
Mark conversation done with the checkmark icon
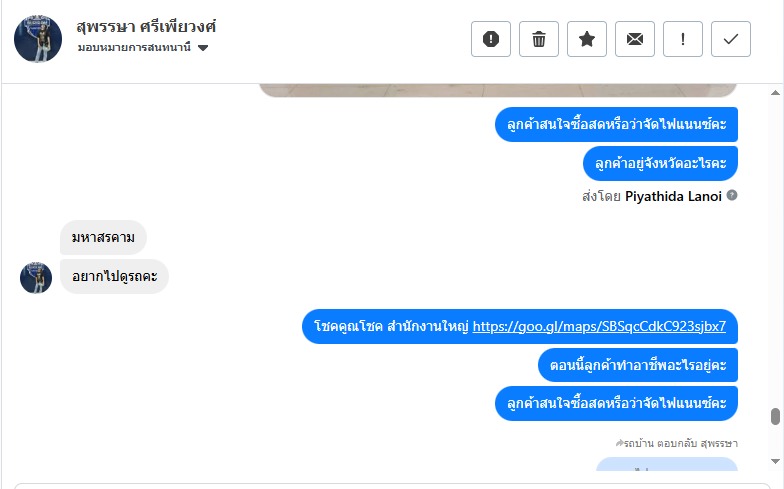731,39
